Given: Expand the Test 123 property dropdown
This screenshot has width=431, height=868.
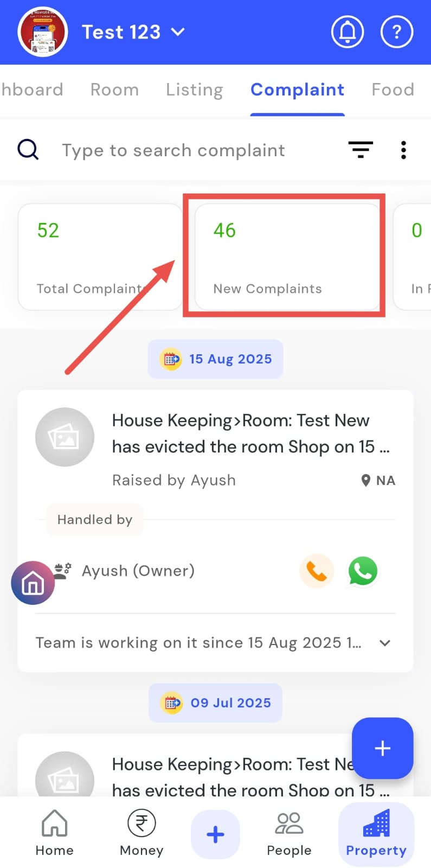Looking at the screenshot, I should (178, 32).
